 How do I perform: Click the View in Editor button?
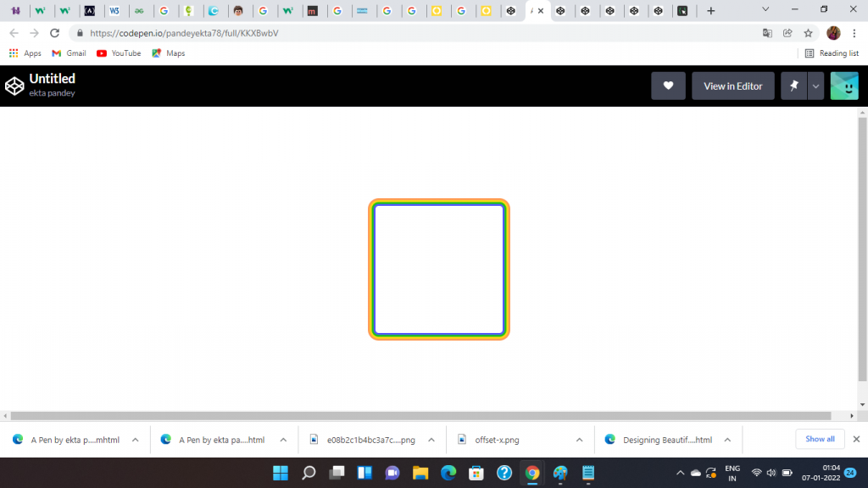point(732,86)
